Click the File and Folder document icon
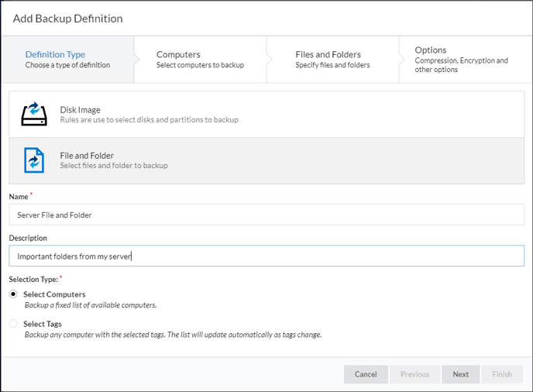This screenshot has height=392, width=533. pos(34,160)
